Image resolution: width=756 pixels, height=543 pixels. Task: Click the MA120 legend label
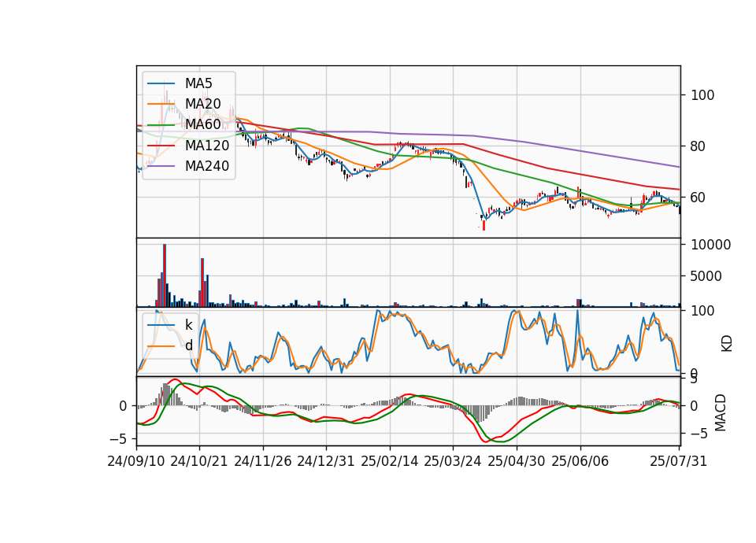[x=207, y=145]
